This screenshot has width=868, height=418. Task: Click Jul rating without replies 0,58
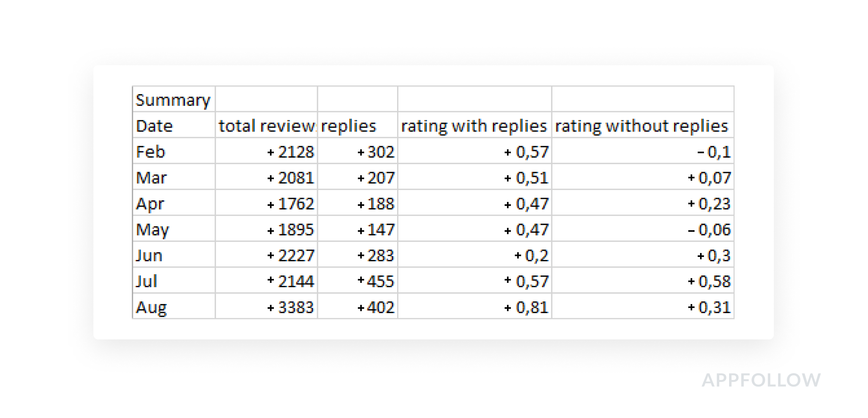click(709, 282)
